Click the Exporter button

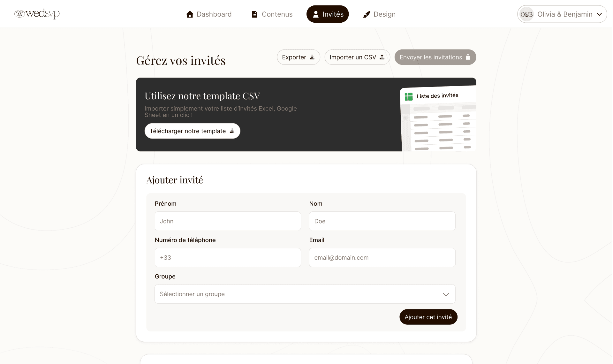[x=299, y=57]
